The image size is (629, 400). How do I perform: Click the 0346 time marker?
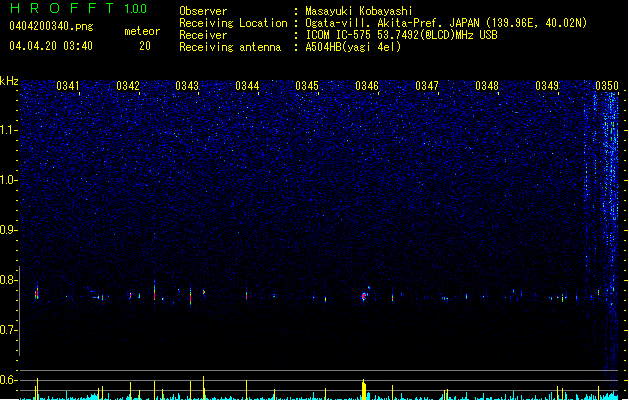(367, 86)
